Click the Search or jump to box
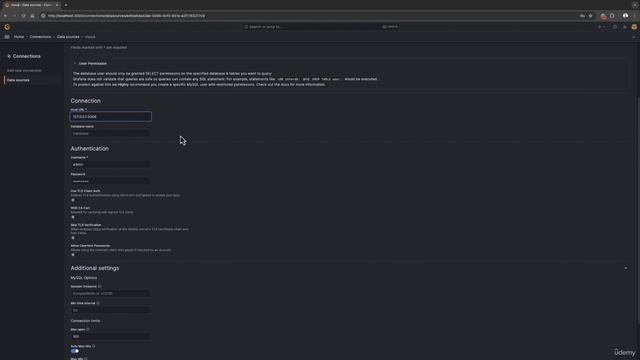Image resolution: width=640 pixels, height=360 pixels. pyautogui.click(x=321, y=27)
